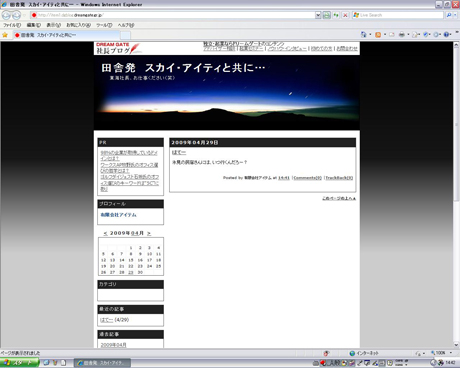Open the ツール(T) menu
460x368 pixels.
click(x=104, y=25)
